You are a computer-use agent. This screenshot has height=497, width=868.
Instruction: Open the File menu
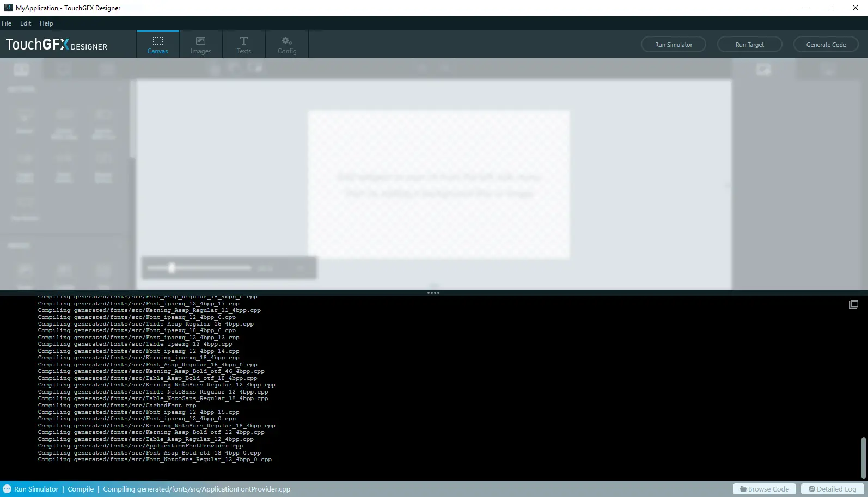[x=7, y=23]
